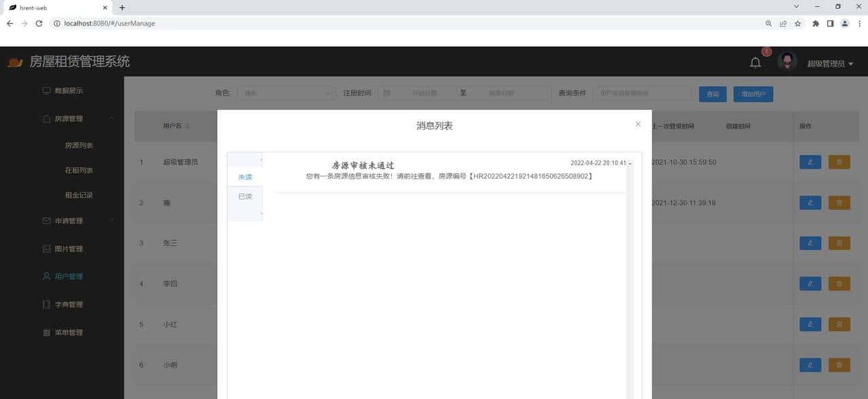The image size is (868, 399).
Task: Click the 增加用户 button
Action: [753, 94]
